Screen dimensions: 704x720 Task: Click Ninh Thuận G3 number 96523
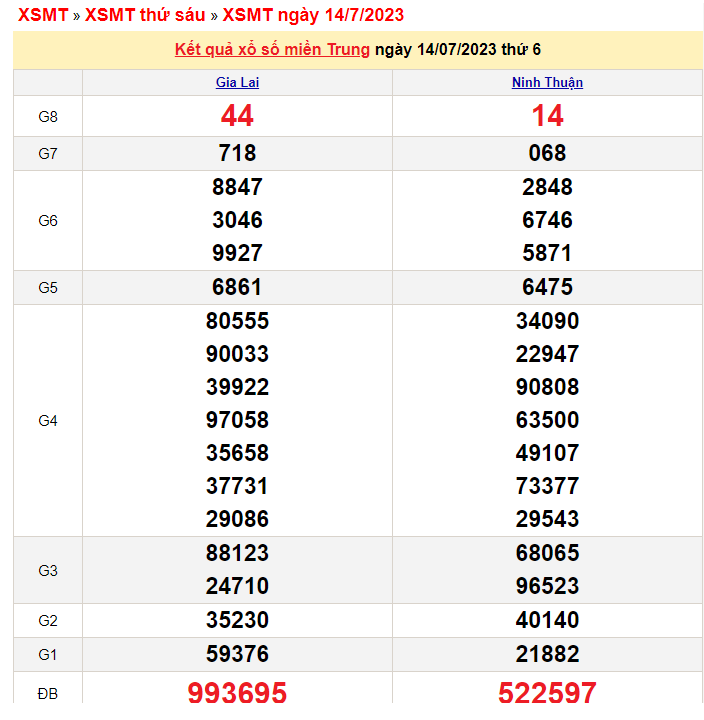[547, 586]
